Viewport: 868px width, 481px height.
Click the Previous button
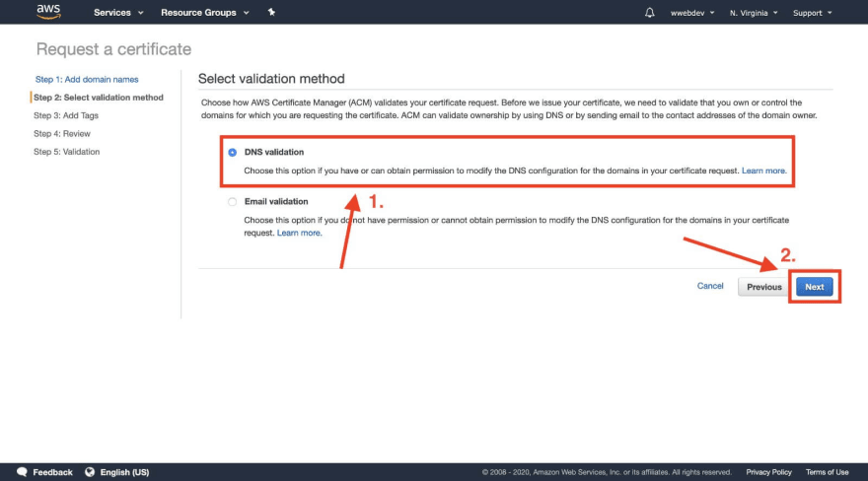763,287
